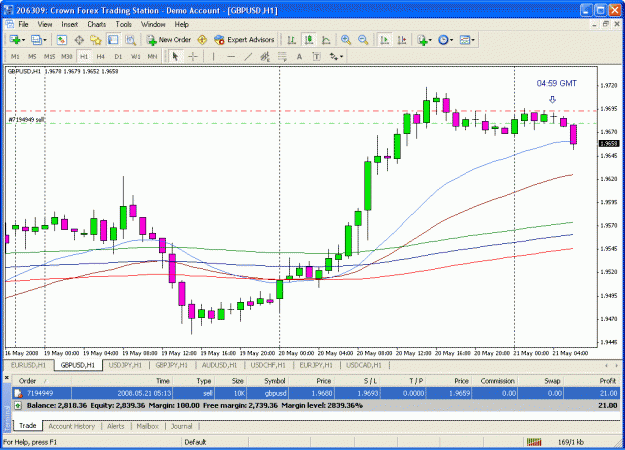Expand the Profiles dropdown arrow
The image size is (625, 450).
pyautogui.click(x=45, y=40)
